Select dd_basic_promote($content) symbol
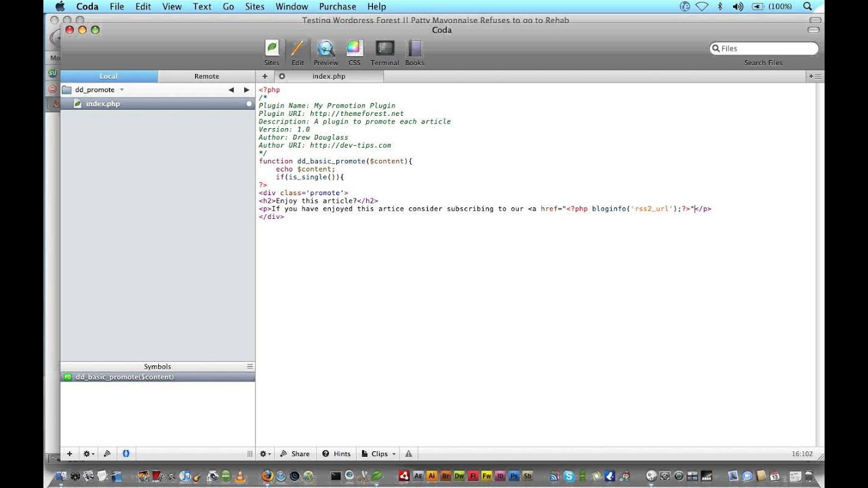The image size is (868, 488). point(157,377)
